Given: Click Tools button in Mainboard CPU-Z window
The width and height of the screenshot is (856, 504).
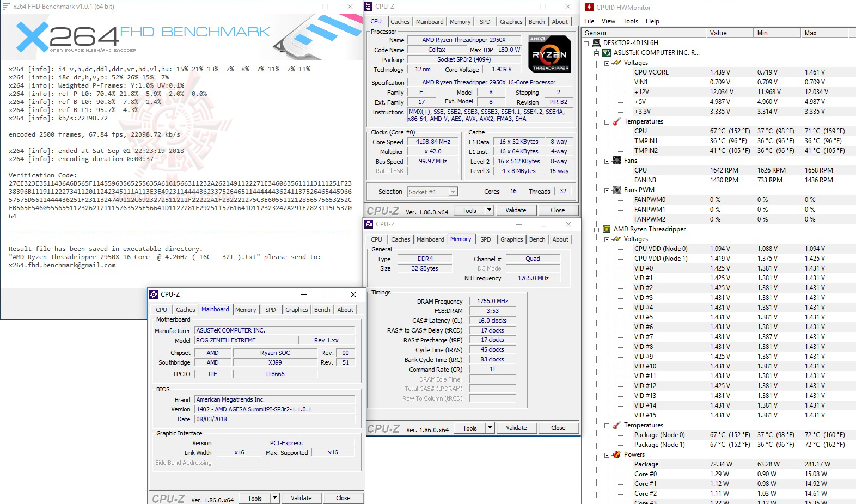Looking at the screenshot, I should (x=255, y=498).
